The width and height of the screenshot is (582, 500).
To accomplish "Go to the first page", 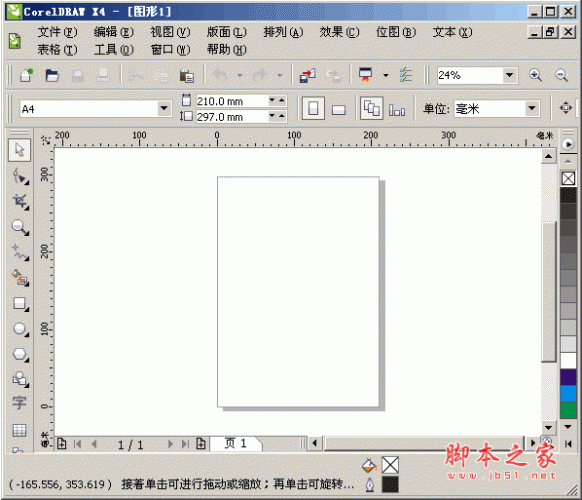I will [x=78, y=444].
